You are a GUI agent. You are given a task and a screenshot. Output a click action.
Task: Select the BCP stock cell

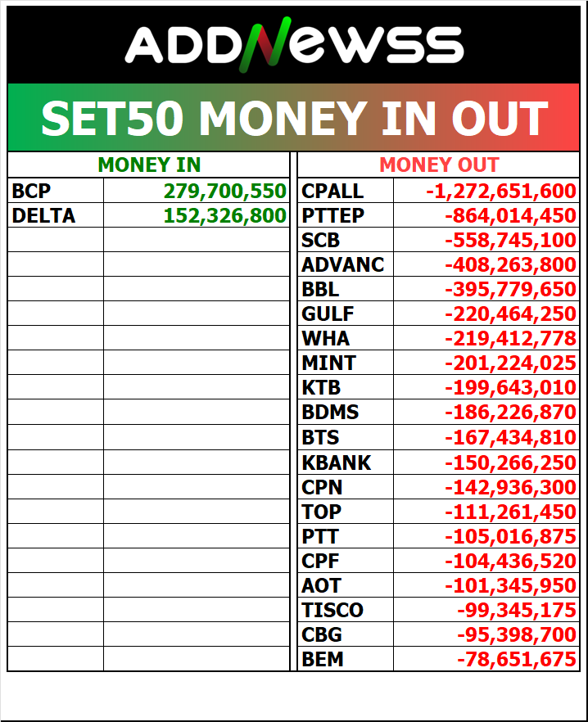(56, 191)
